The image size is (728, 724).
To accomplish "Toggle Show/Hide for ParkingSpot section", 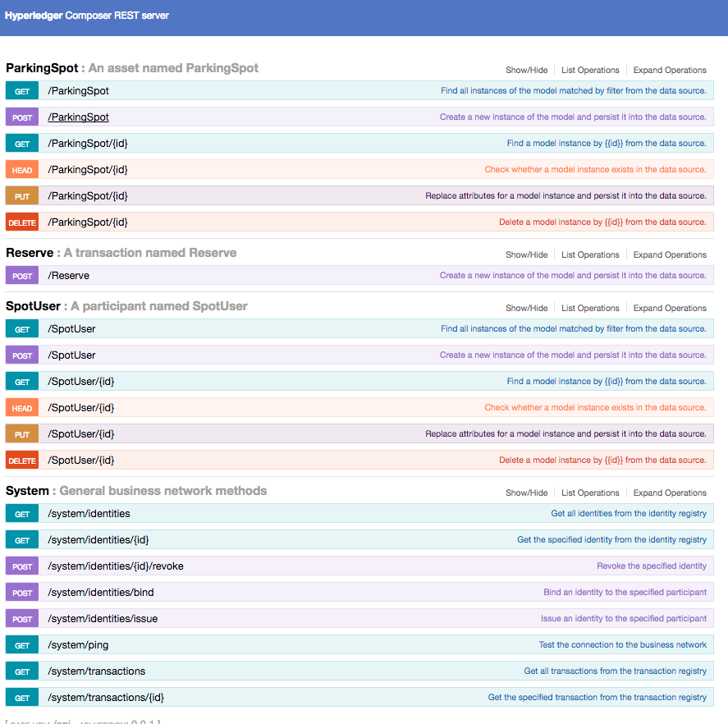I will tap(526, 70).
